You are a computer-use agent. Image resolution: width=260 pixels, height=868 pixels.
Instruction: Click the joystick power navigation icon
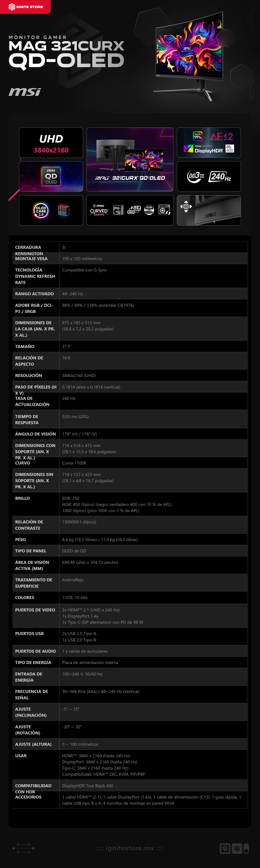coord(186,206)
